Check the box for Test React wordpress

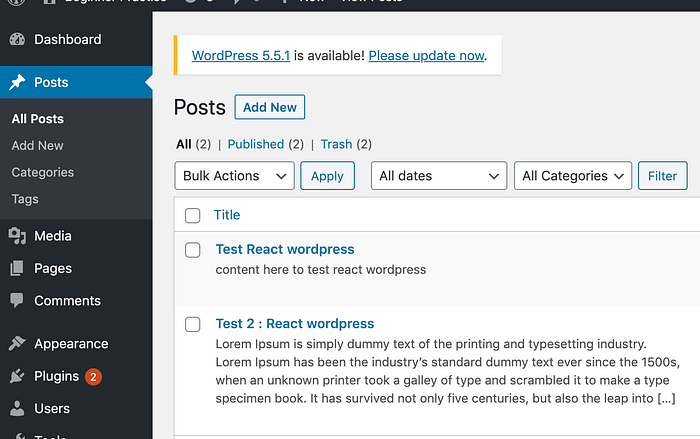click(x=193, y=250)
